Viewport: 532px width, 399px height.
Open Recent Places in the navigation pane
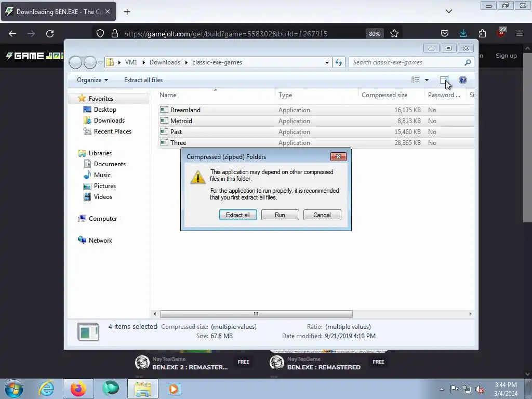pyautogui.click(x=112, y=131)
